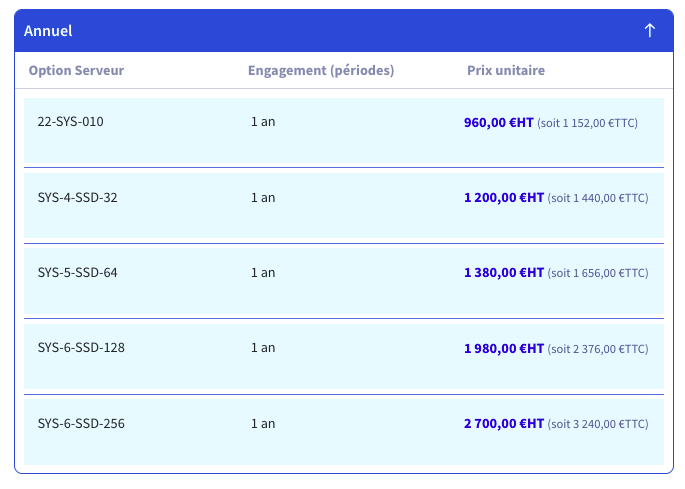Click the 1 an engagement for SYS-6-SSD-256

263,423
